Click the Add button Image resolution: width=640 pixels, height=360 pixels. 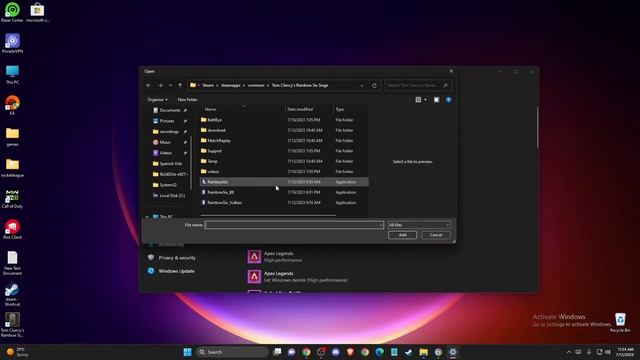click(x=402, y=235)
